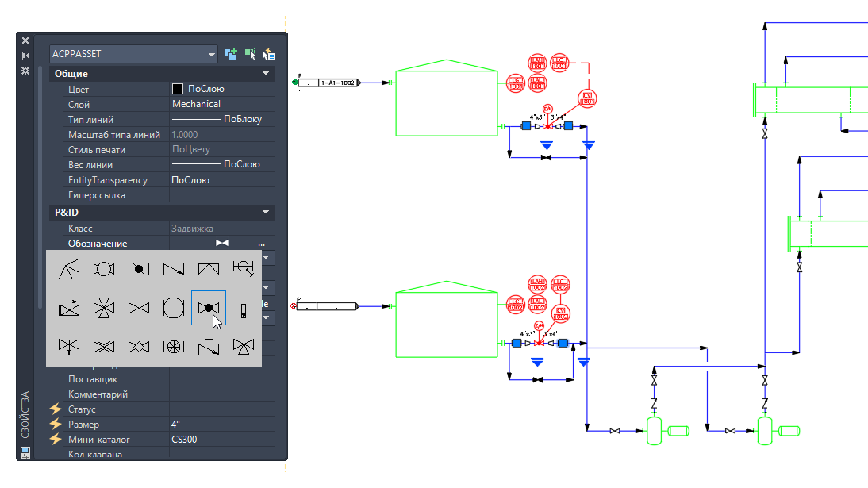Toggle the PICKADD value icon
This screenshot has height=488, width=868.
(x=230, y=54)
